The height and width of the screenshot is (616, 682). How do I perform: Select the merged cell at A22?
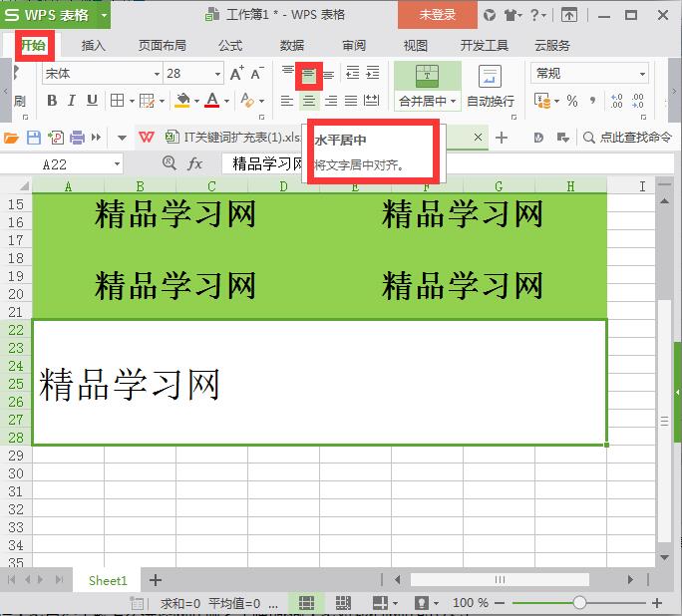[x=319, y=383]
